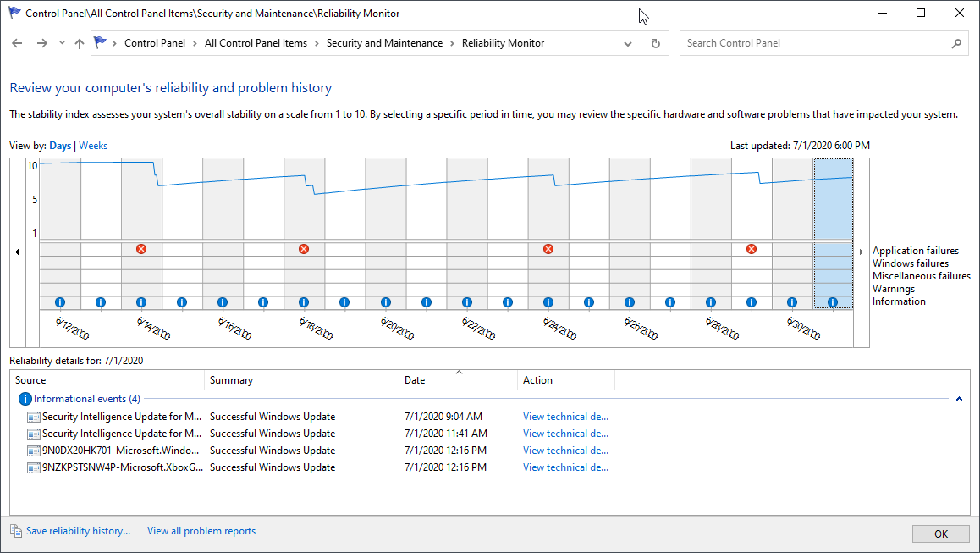Click the application failure icon on 6/14/2020
The image size is (980, 553).
(x=141, y=249)
